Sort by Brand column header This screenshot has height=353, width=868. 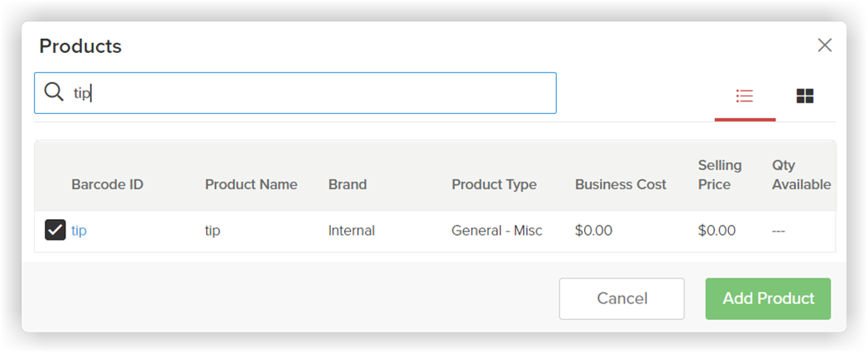pyautogui.click(x=348, y=185)
